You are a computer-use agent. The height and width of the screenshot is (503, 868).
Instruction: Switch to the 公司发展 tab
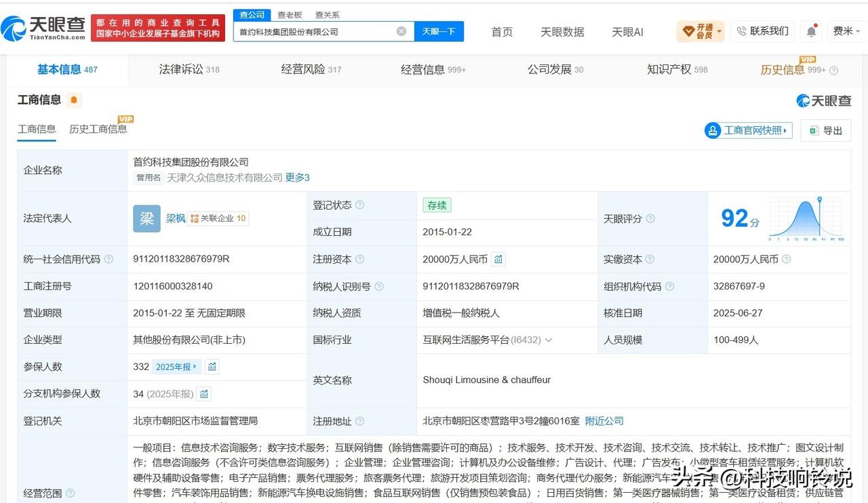[x=555, y=70]
